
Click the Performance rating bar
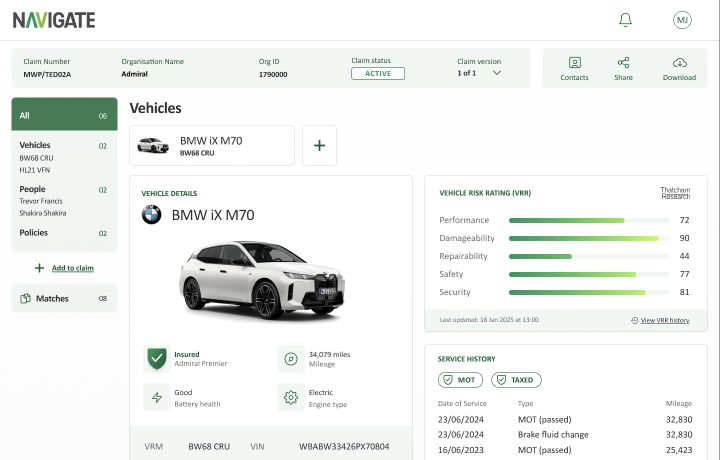[589, 220]
